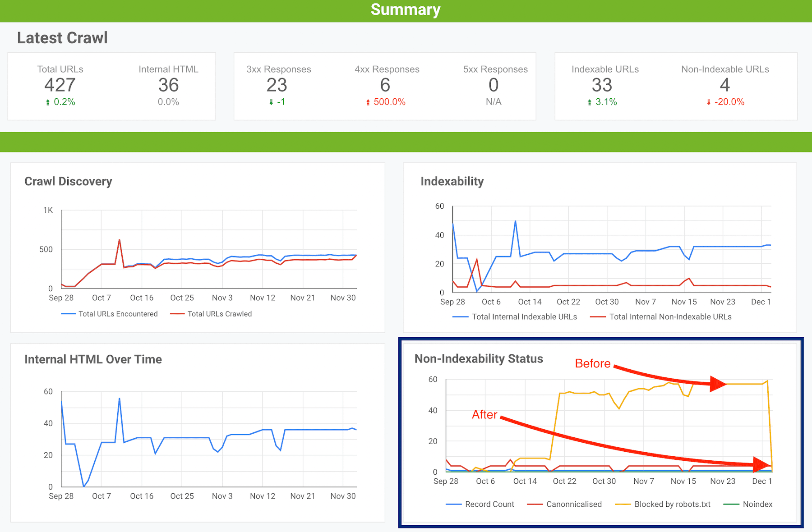Viewport: 812px width, 532px height.
Task: Click the green up arrow beside 3.1%
Action: pos(590,102)
